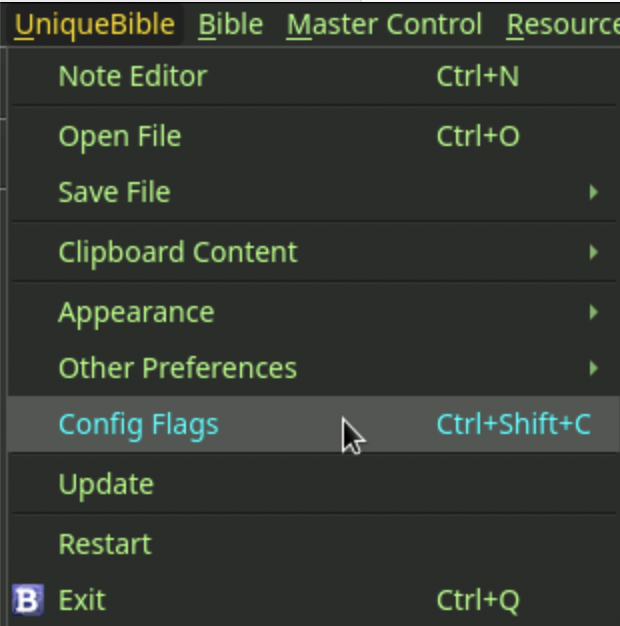Select the Save File entry label

click(x=115, y=192)
